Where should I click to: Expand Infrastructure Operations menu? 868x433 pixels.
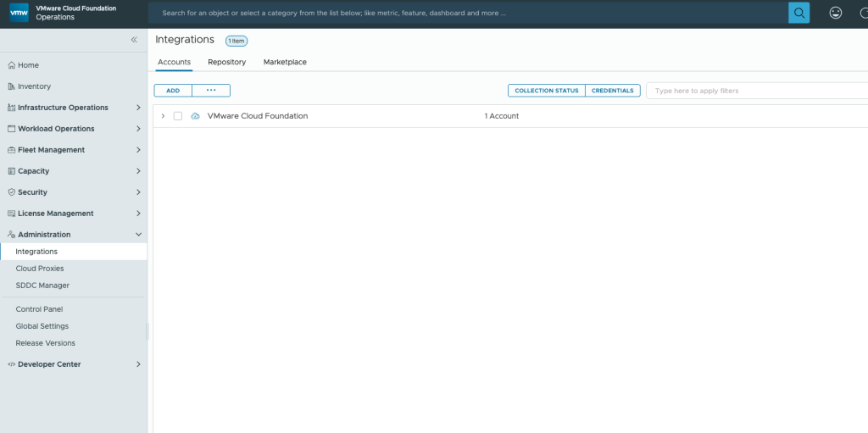click(138, 108)
